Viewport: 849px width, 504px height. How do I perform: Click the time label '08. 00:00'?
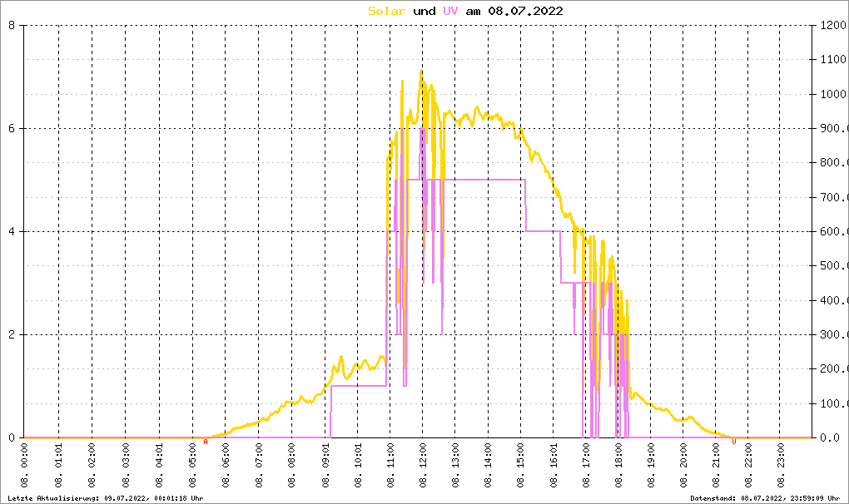click(25, 466)
